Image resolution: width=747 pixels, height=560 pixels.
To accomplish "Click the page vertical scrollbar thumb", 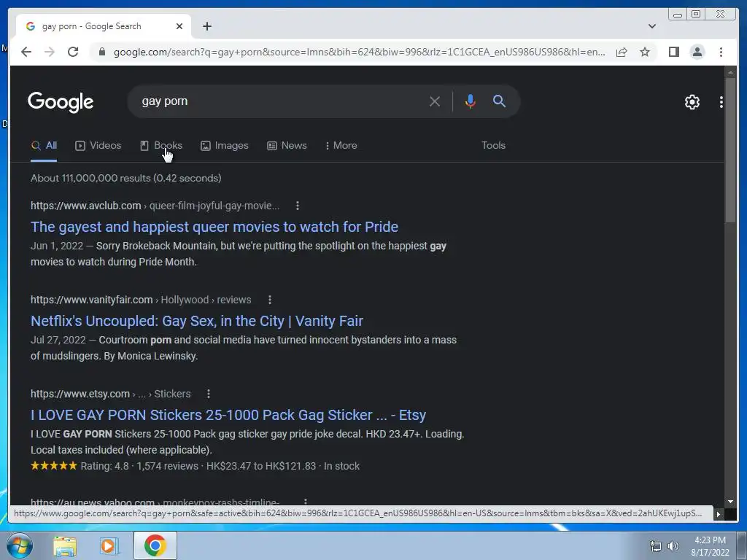I will [730, 149].
